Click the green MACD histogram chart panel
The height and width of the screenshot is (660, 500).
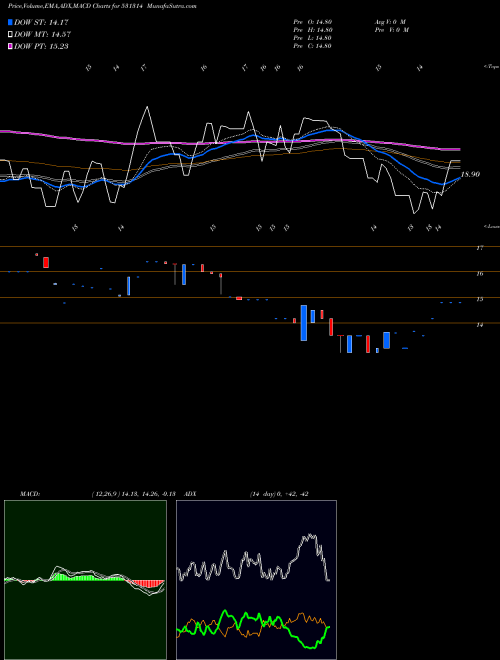click(x=85, y=580)
